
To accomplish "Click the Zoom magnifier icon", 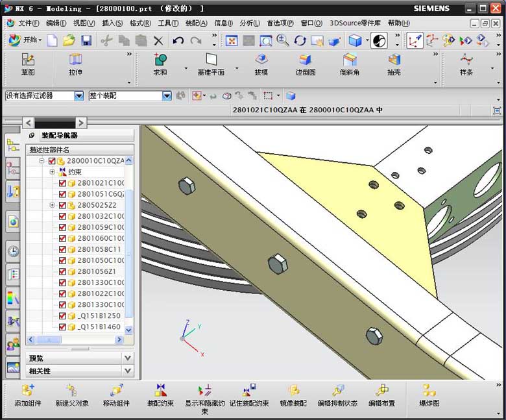I will [x=283, y=41].
